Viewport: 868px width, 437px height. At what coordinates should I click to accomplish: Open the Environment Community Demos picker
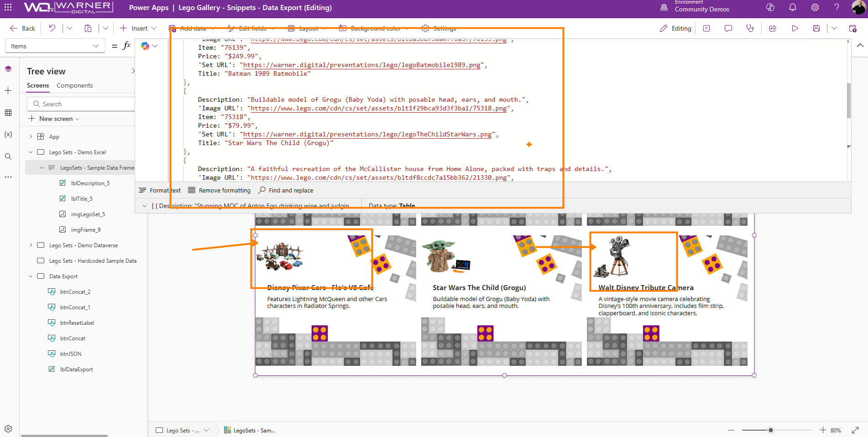point(695,7)
